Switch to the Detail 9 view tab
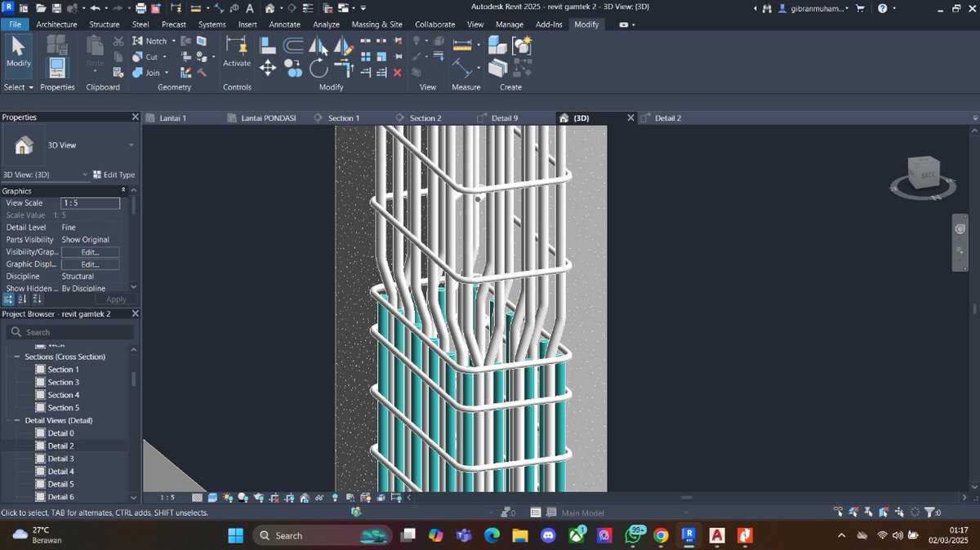Screen dimensions: 980x550 click(x=505, y=118)
